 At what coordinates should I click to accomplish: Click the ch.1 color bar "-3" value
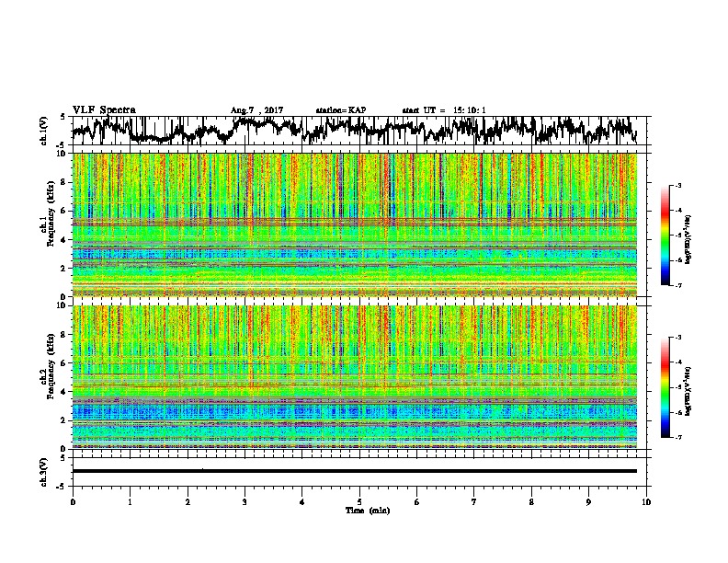coord(677,185)
